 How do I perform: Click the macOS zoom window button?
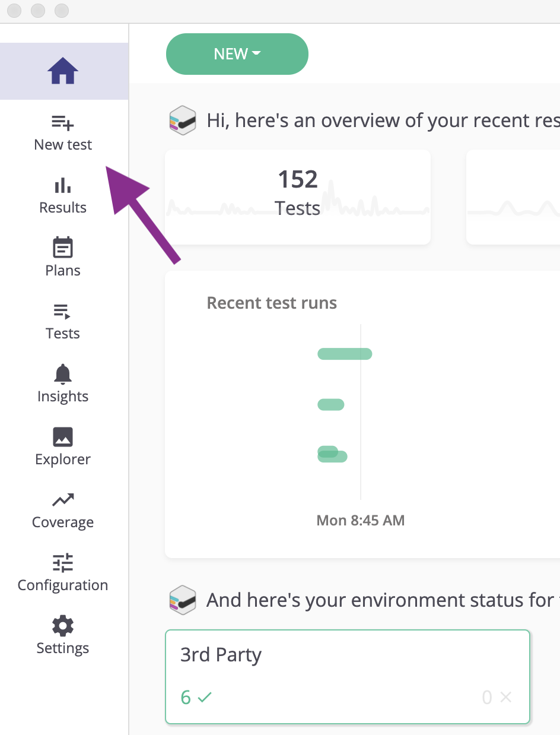pos(62,11)
